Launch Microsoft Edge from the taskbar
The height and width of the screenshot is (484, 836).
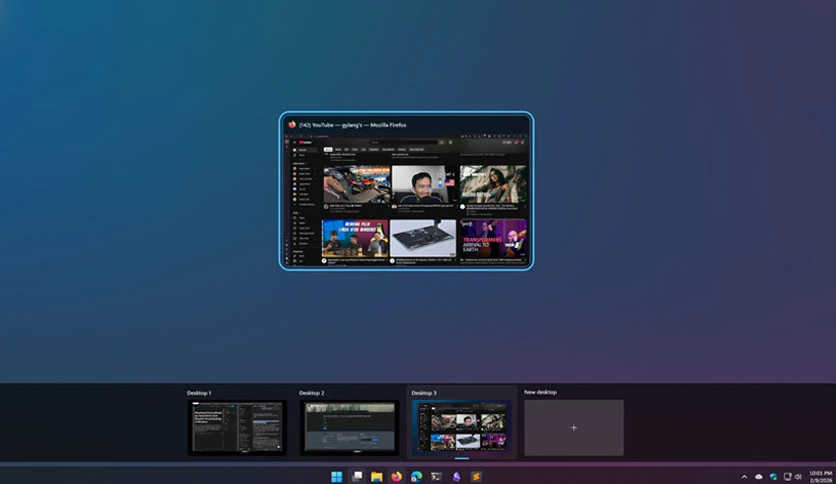416,477
